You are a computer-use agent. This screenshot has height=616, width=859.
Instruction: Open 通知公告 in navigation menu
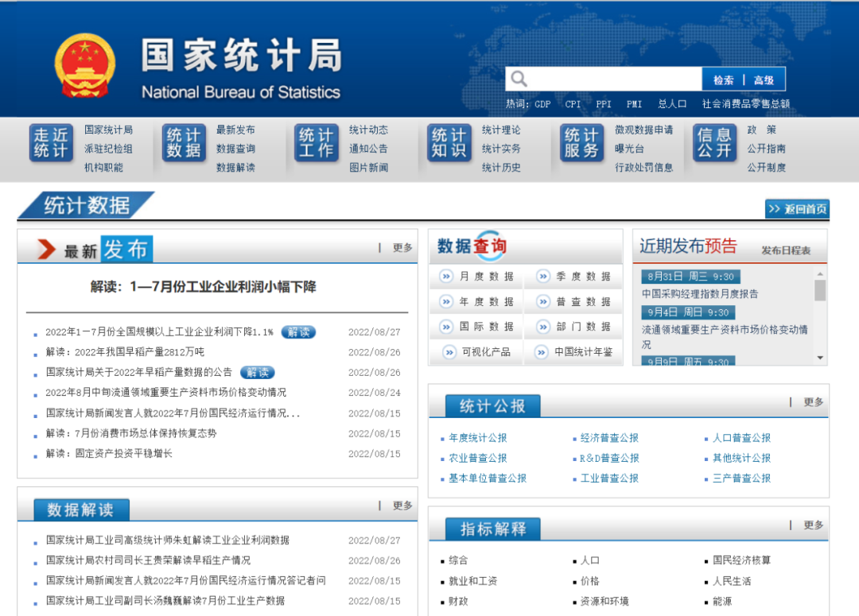pyautogui.click(x=369, y=149)
